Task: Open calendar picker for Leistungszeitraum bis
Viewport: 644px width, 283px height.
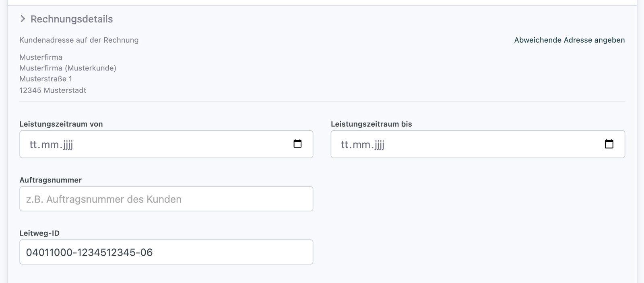Action: 609,144
